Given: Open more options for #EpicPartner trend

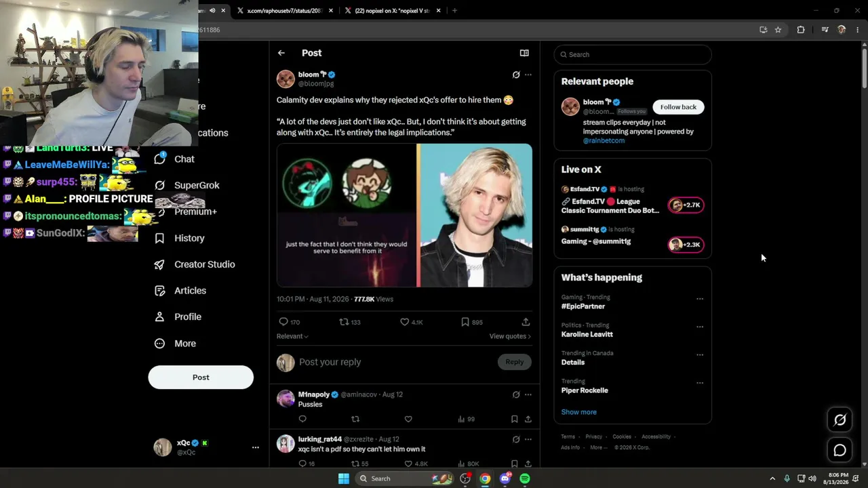Looking at the screenshot, I should pos(700,299).
